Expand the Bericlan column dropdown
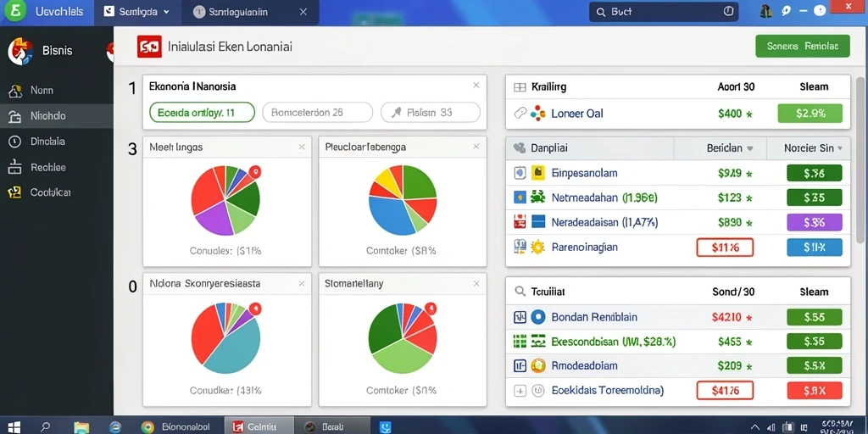868x434 pixels. [x=750, y=148]
